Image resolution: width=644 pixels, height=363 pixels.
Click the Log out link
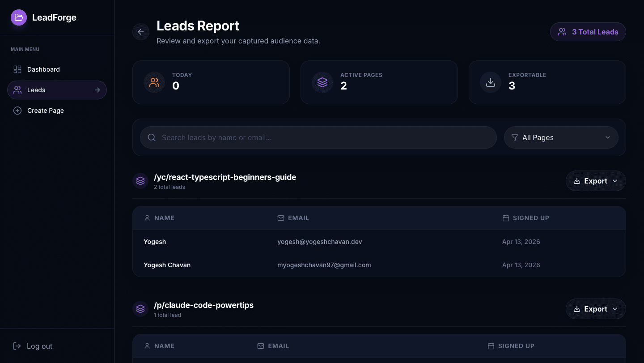pyautogui.click(x=33, y=346)
